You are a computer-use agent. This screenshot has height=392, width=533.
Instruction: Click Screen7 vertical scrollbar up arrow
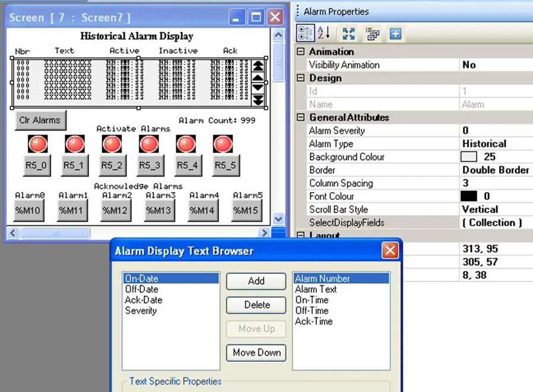tap(278, 34)
